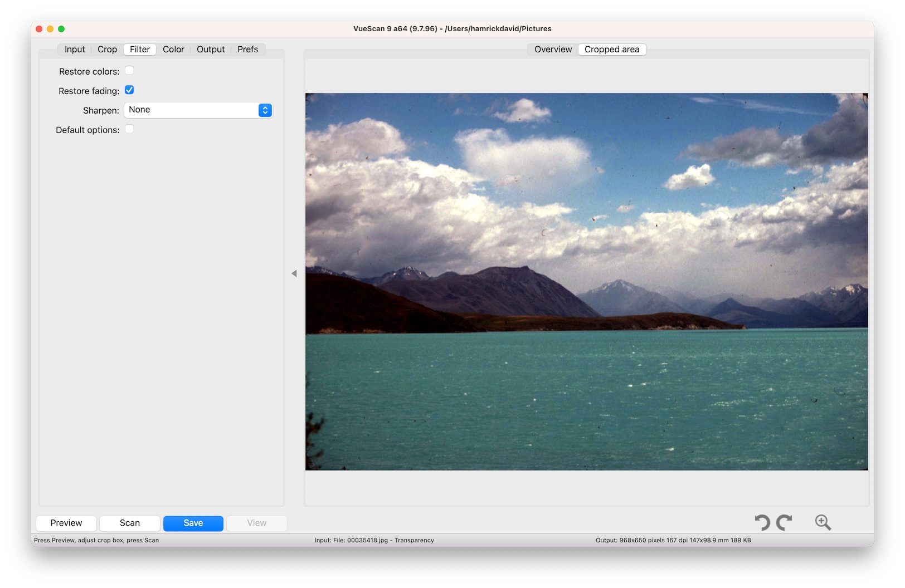Click the rotate left icon
This screenshot has height=588, width=905.
click(x=762, y=522)
